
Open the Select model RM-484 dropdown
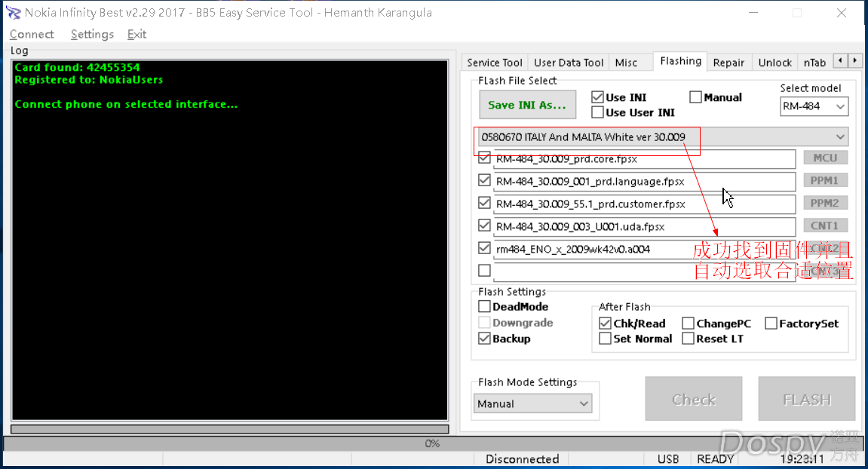pos(814,106)
